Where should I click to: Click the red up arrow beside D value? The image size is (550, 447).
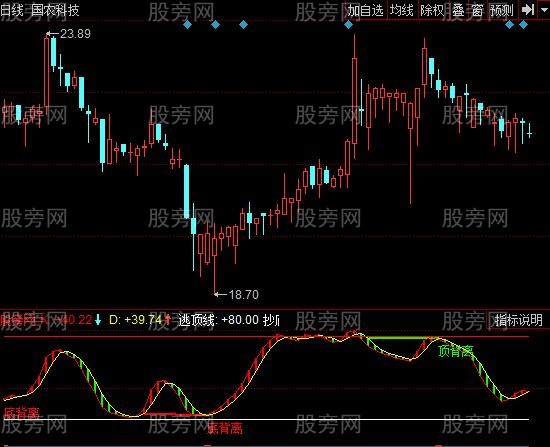[x=168, y=319]
